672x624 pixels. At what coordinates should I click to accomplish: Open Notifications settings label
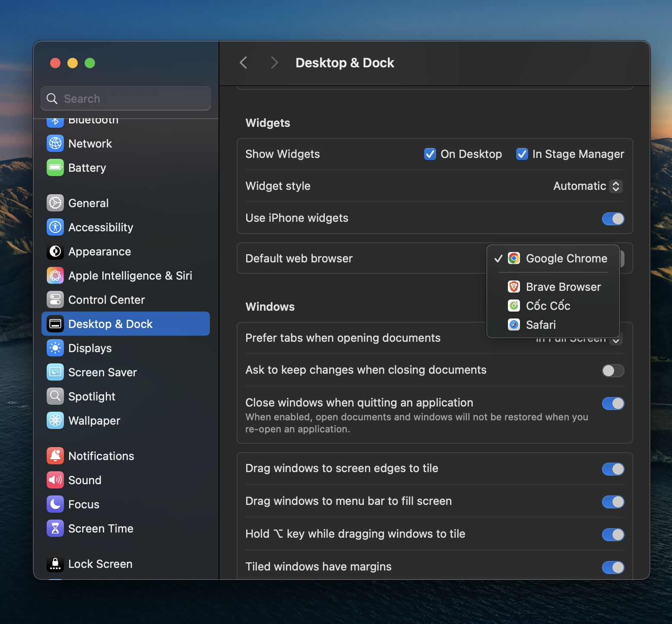pos(101,456)
